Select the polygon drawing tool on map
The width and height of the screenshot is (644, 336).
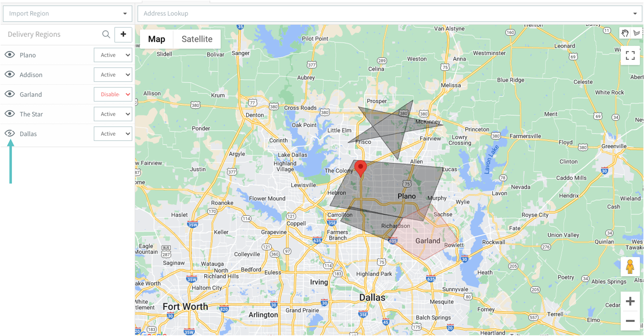[x=637, y=33]
